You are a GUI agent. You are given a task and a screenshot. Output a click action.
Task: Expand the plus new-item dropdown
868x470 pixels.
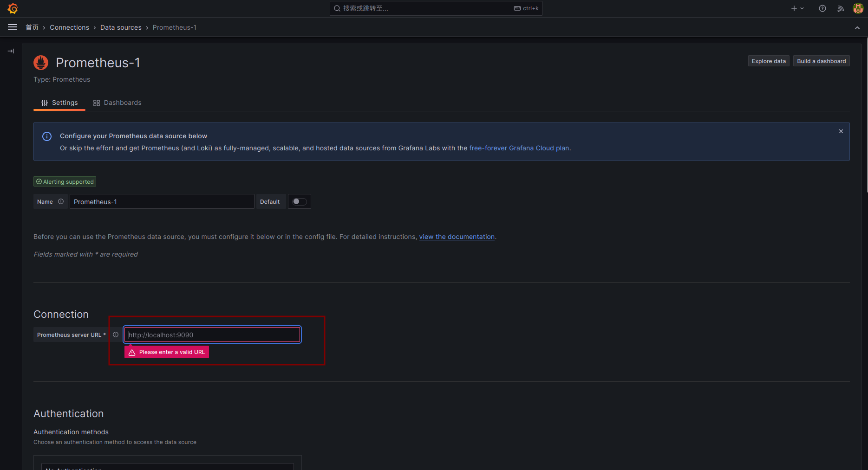tap(797, 8)
